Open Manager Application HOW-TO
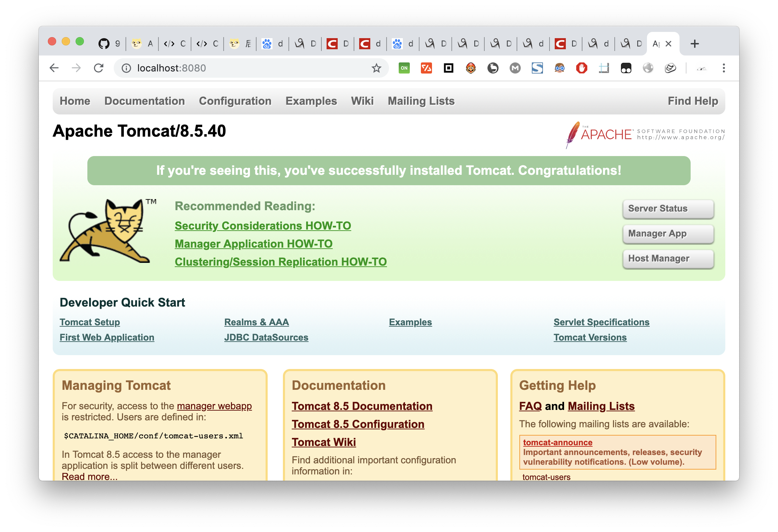This screenshot has height=532, width=778. pyautogui.click(x=253, y=244)
